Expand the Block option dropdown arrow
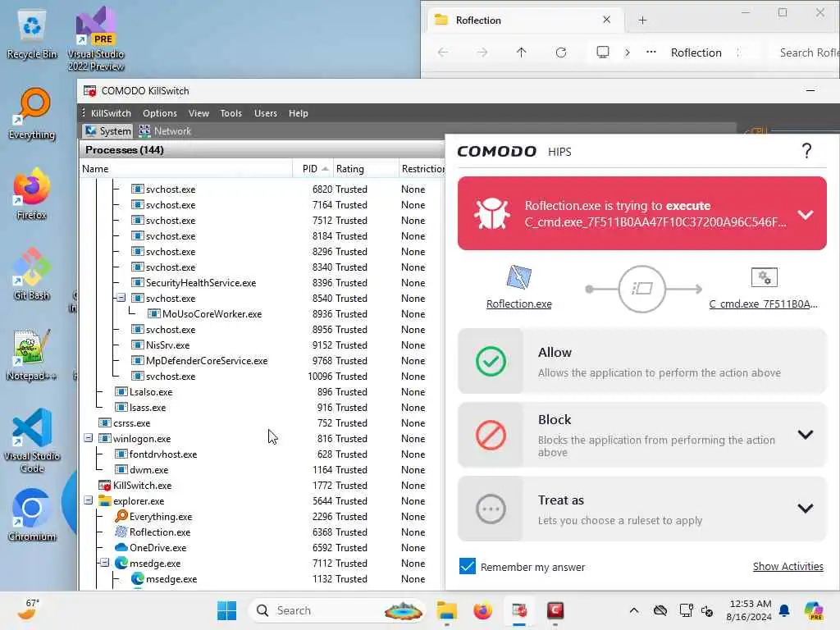Screen dimensions: 840x630 pos(806,435)
